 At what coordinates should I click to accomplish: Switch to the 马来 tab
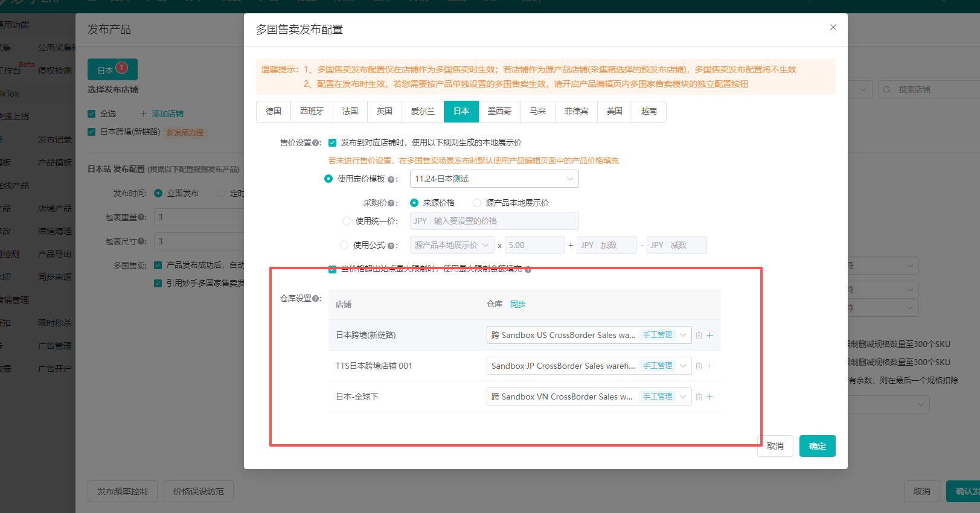(538, 112)
